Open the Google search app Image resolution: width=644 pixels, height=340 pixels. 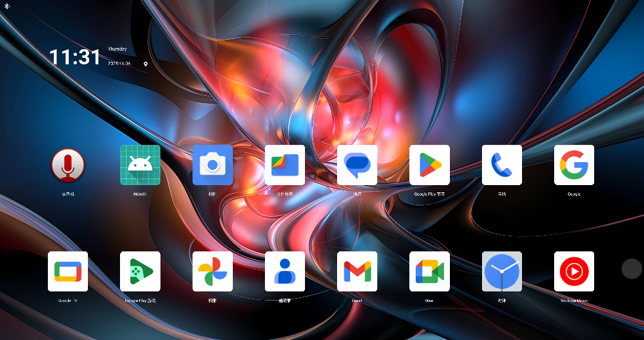[x=574, y=165]
